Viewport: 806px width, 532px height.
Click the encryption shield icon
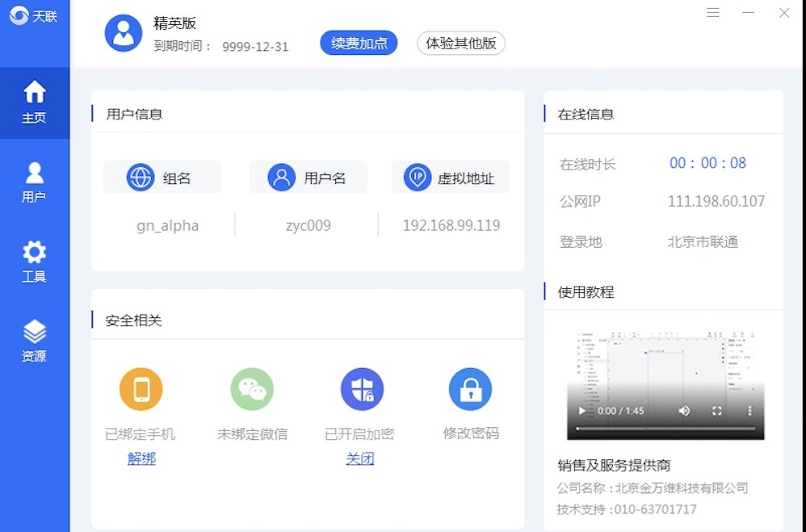(362, 389)
